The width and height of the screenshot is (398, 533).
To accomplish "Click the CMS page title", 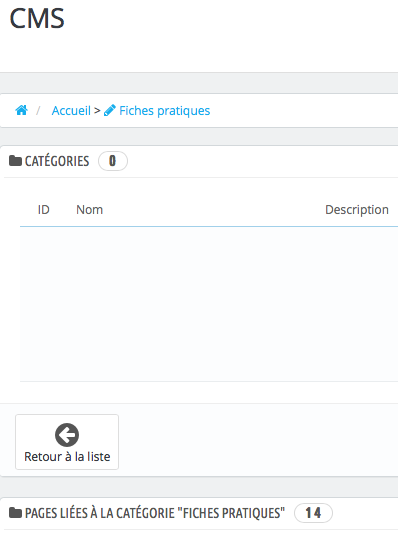I will point(37,18).
